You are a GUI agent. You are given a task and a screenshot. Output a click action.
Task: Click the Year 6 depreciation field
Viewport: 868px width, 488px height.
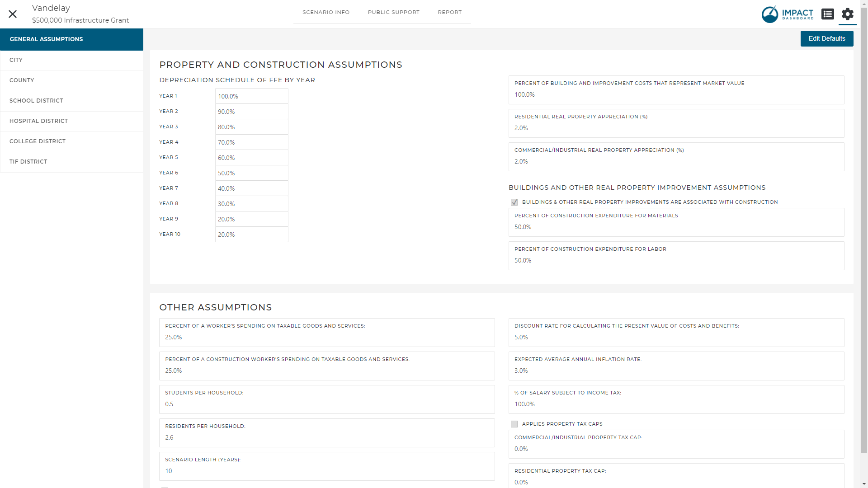pos(252,173)
